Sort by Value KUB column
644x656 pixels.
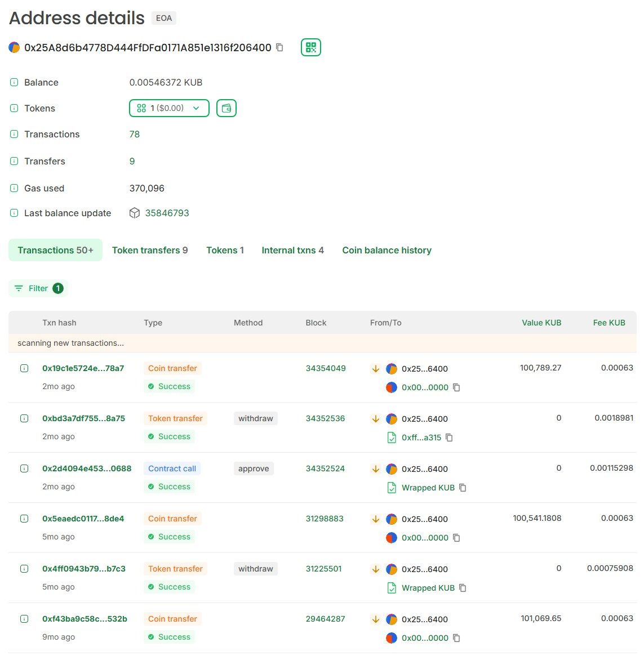click(541, 323)
